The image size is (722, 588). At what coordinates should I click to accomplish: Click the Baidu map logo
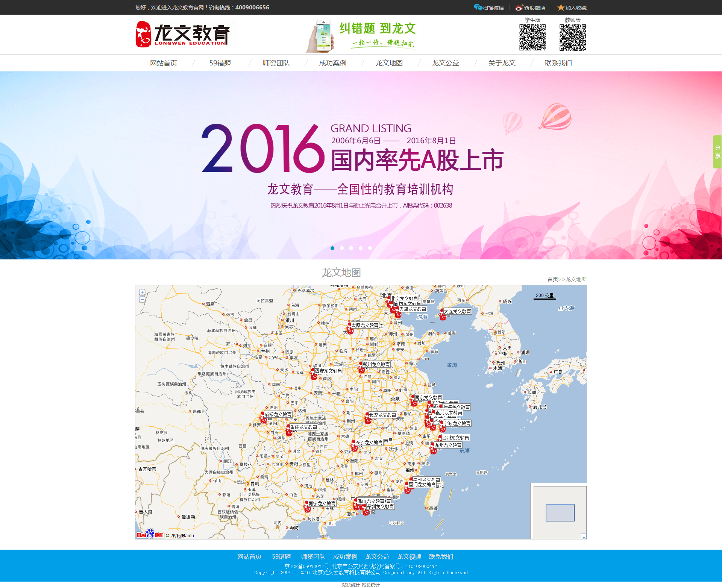(150, 534)
